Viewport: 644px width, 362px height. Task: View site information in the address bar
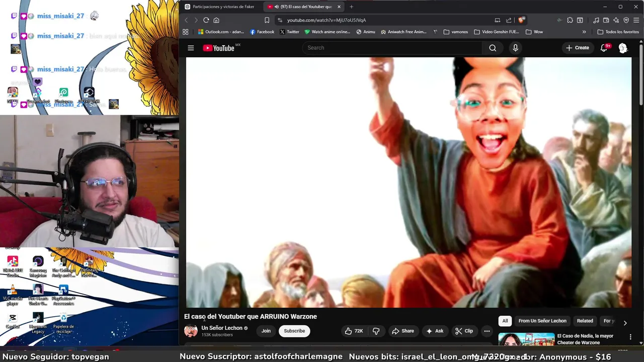(x=280, y=20)
